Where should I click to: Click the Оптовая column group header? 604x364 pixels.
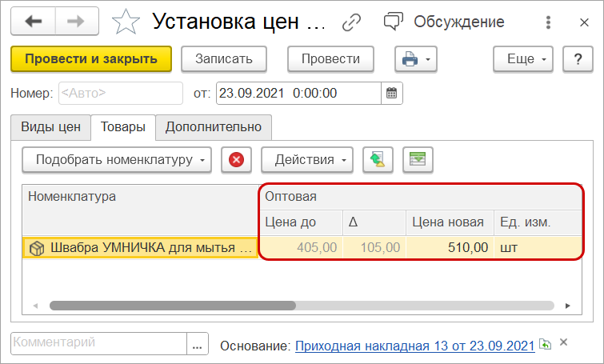click(421, 197)
